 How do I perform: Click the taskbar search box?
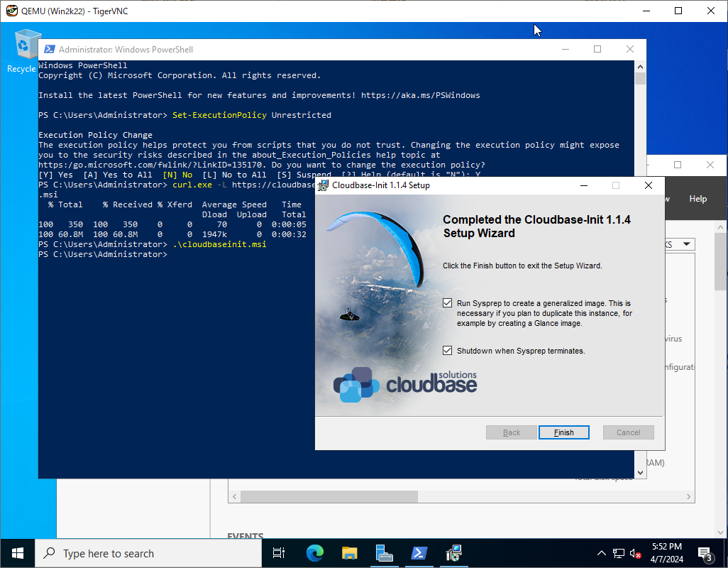pyautogui.click(x=148, y=553)
